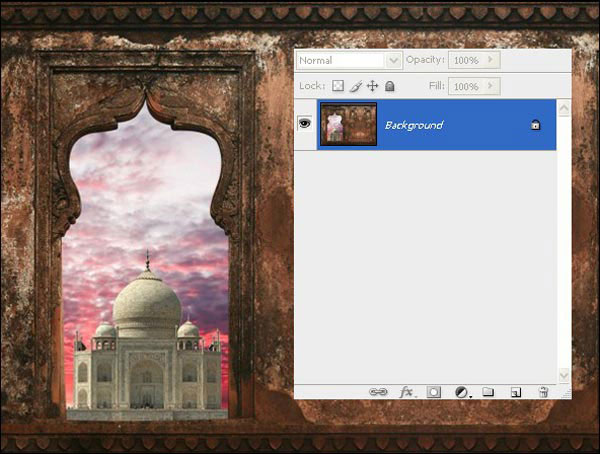
Task: Create new fill or adjustment layer
Action: (462, 392)
